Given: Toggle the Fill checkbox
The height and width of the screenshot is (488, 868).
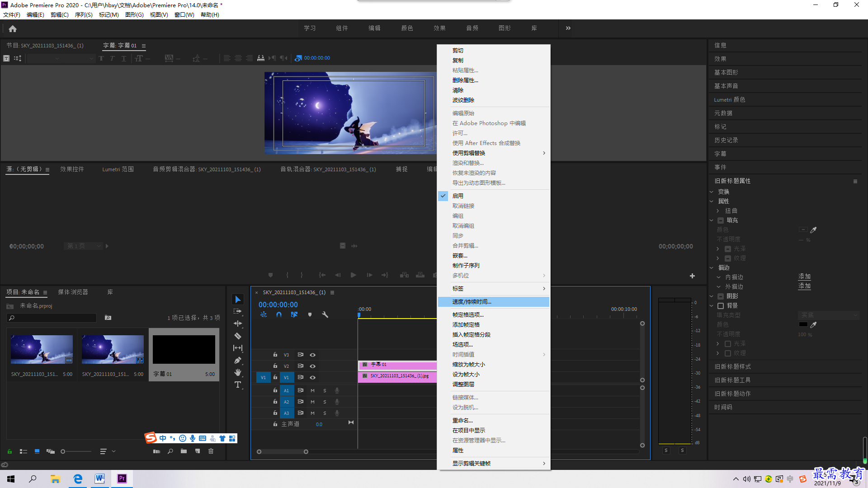Looking at the screenshot, I should (721, 221).
